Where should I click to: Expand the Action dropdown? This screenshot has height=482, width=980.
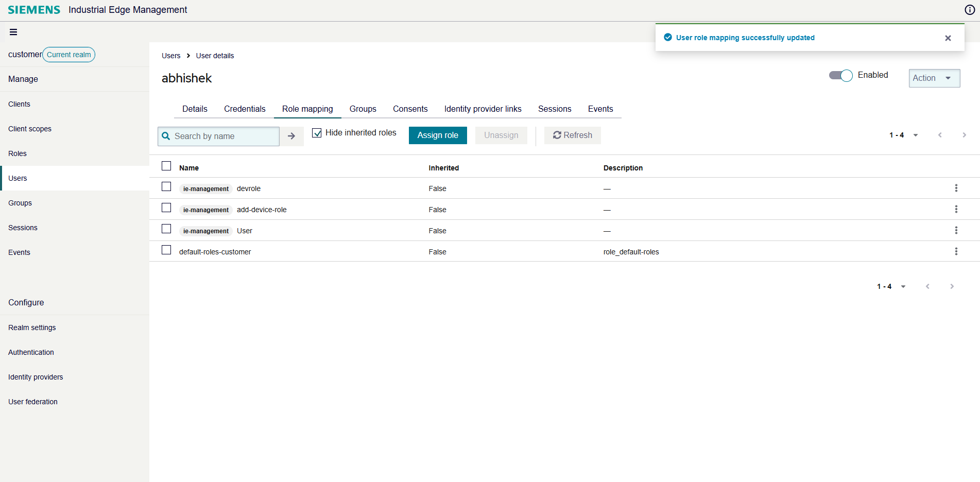[x=934, y=78]
